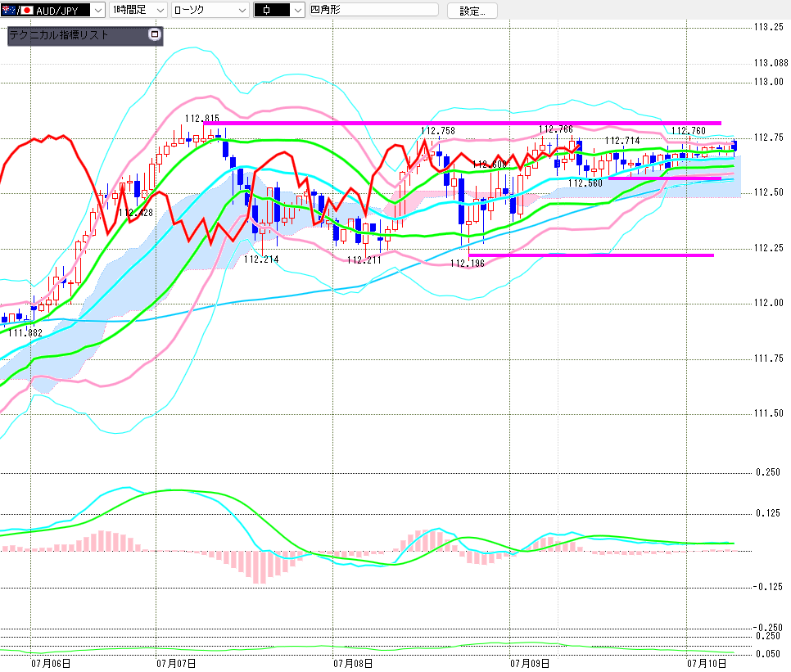Expand the テクニカル指標リスト panel button

pos(155,34)
